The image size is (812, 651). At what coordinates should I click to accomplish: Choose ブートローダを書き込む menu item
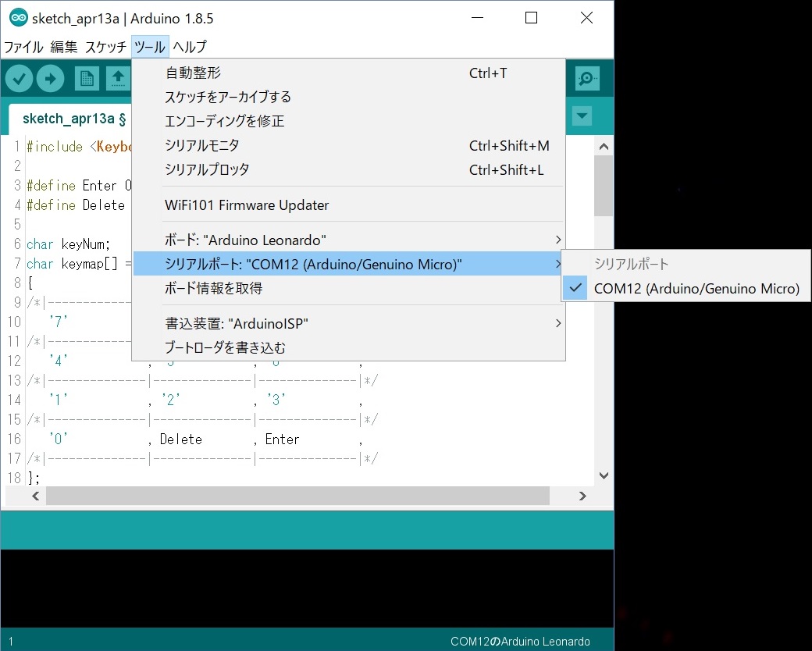348,347
